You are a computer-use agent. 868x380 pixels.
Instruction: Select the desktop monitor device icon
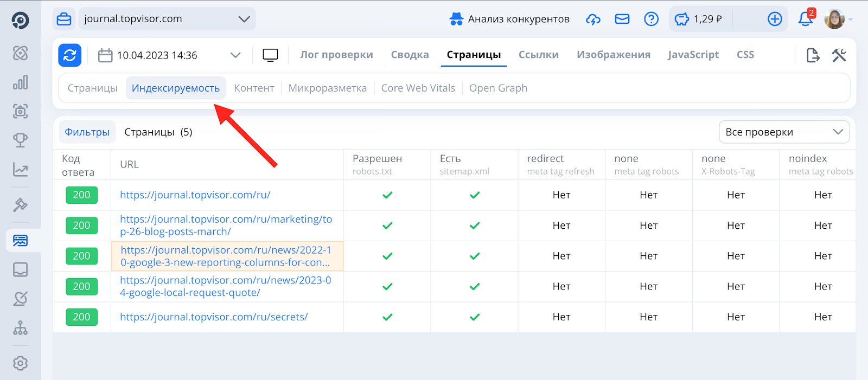[270, 55]
